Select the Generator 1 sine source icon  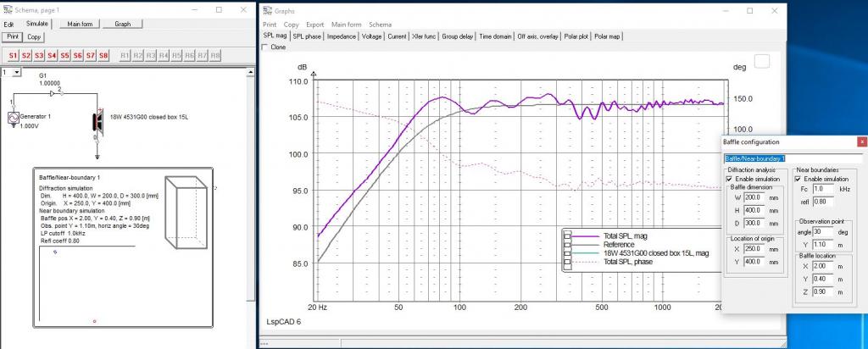14,119
